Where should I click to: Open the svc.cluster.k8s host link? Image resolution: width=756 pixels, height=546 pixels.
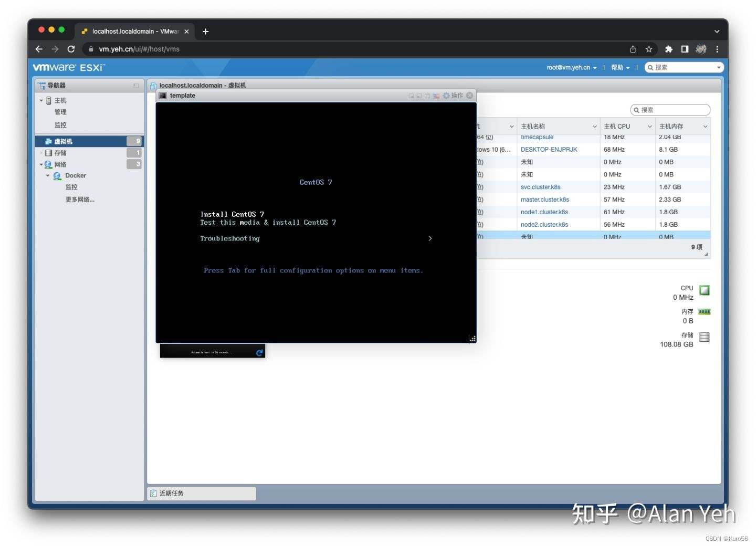tap(541, 187)
